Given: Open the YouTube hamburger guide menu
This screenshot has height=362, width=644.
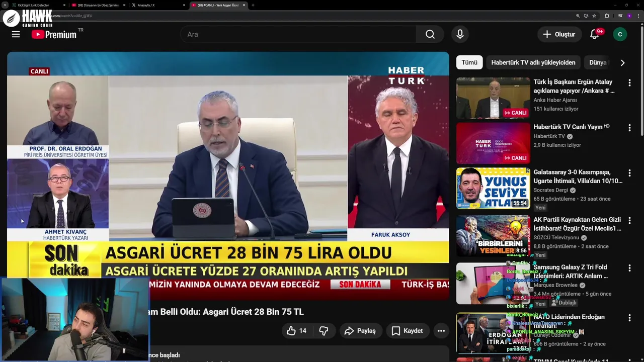Looking at the screenshot, I should pyautogui.click(x=16, y=34).
